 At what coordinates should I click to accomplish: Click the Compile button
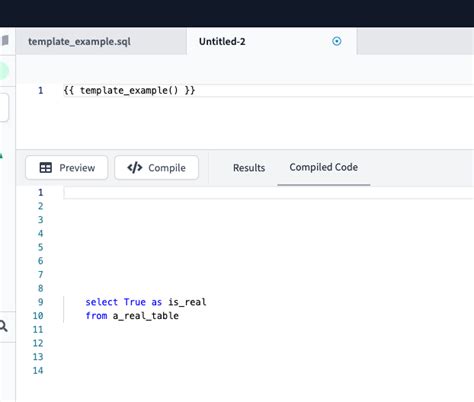pyautogui.click(x=157, y=168)
